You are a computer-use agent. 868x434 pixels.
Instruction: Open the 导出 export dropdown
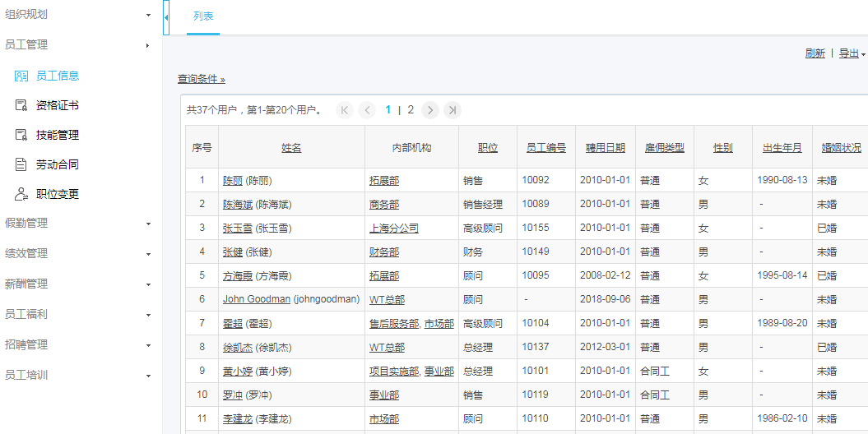coord(851,53)
